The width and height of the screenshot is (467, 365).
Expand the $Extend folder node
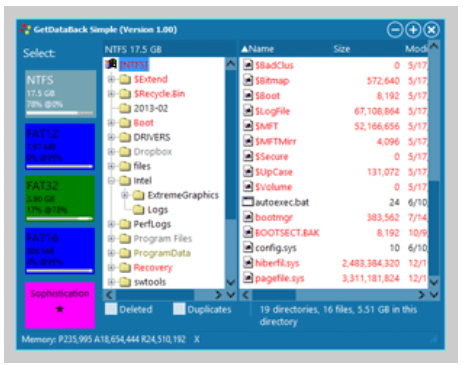[111, 79]
